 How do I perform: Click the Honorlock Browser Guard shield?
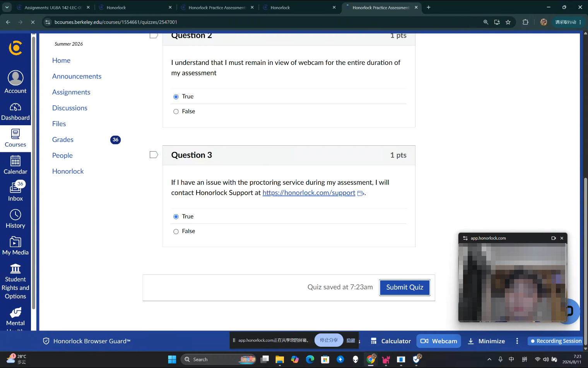point(46,341)
